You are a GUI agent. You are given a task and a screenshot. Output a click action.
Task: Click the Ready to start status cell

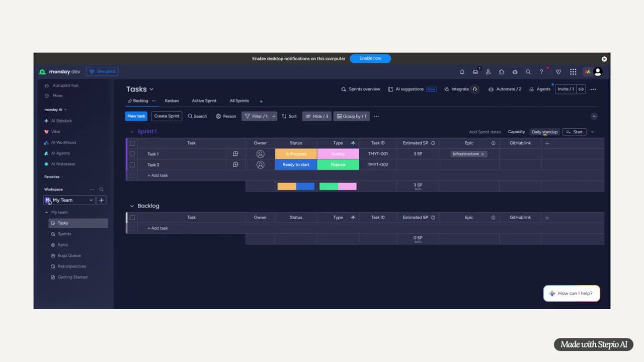point(296,164)
